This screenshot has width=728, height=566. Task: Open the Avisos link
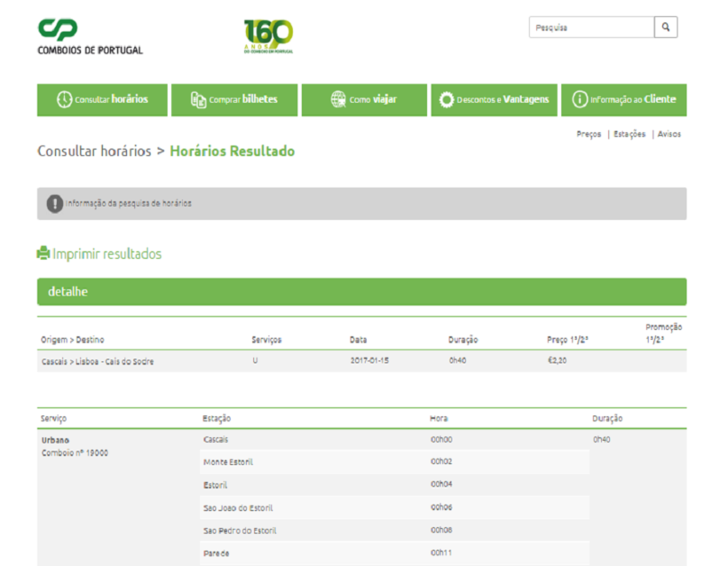tap(669, 135)
